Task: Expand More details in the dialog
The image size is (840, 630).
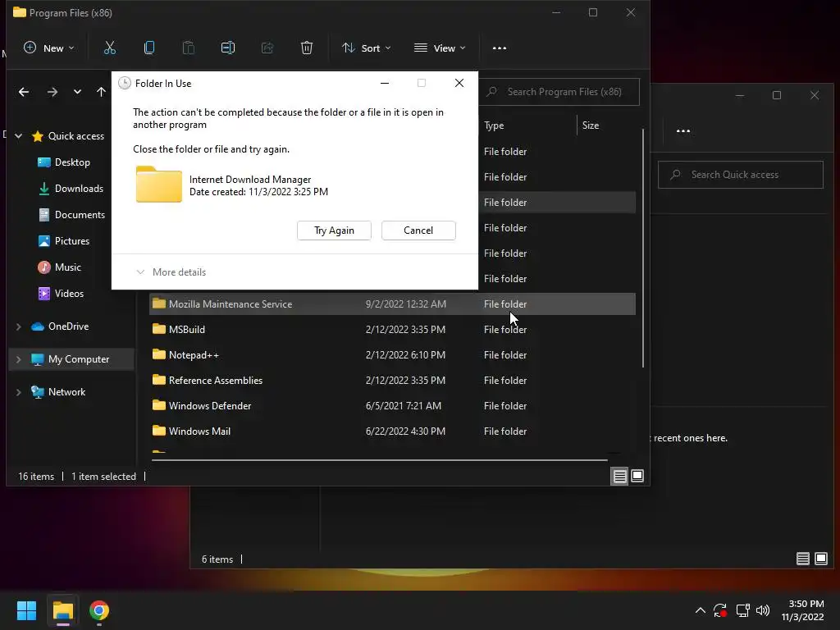Action: [x=171, y=272]
